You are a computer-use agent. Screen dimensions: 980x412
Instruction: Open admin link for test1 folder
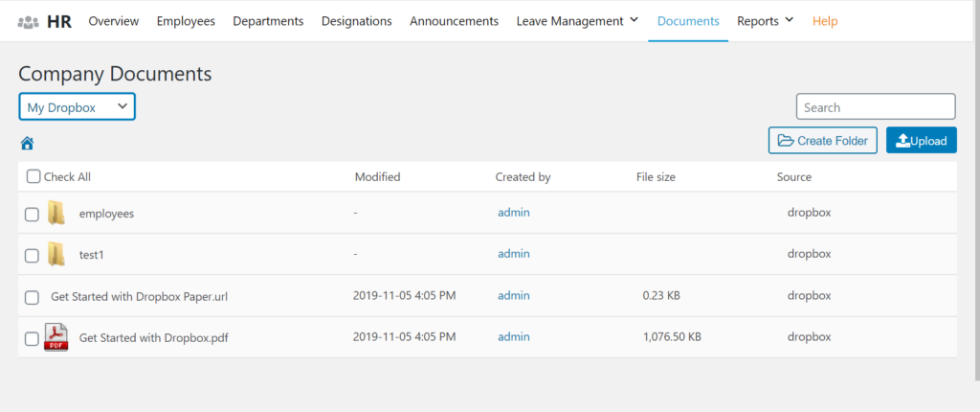514,254
